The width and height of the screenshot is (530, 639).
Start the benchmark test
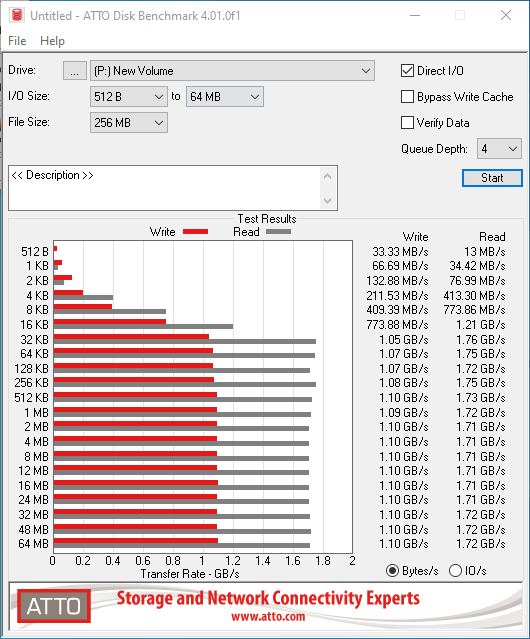pyautogui.click(x=492, y=178)
